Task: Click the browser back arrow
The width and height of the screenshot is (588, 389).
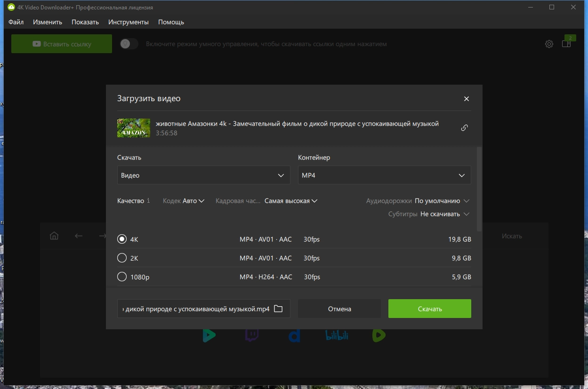Action: [x=79, y=236]
